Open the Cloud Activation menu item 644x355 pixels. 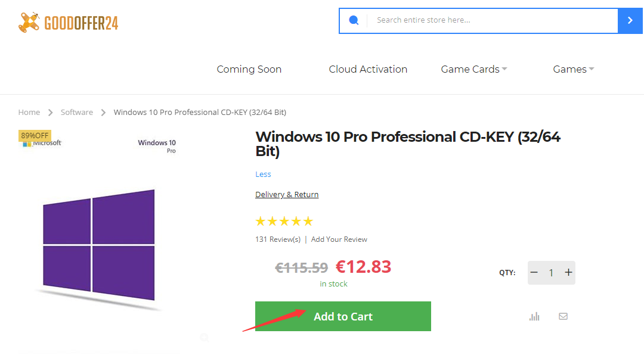[x=367, y=69]
